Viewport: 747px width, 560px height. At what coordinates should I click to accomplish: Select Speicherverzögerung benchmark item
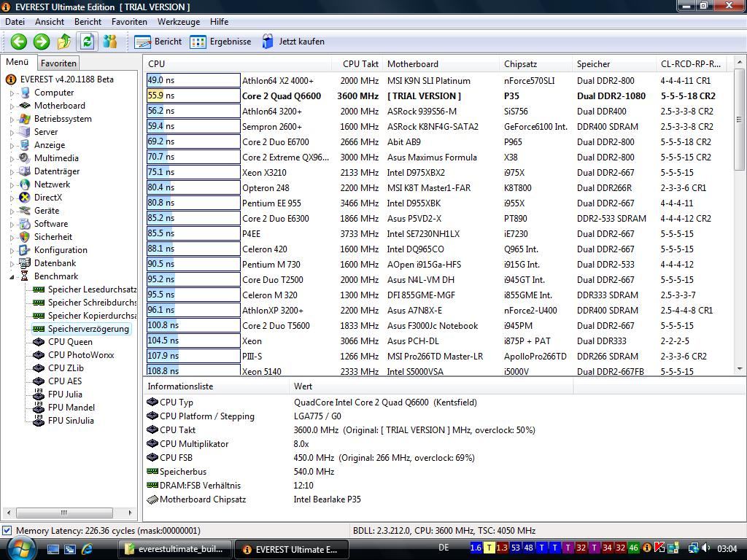(82, 329)
